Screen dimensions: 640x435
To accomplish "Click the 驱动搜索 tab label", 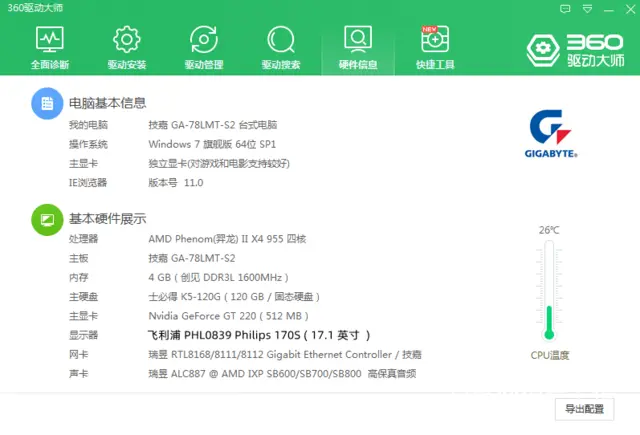I will click(x=281, y=64).
